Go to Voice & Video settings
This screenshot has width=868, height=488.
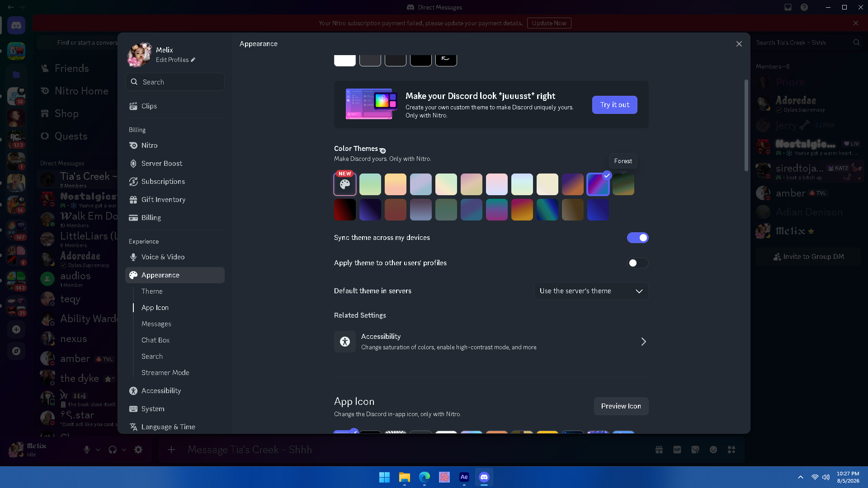(x=175, y=257)
